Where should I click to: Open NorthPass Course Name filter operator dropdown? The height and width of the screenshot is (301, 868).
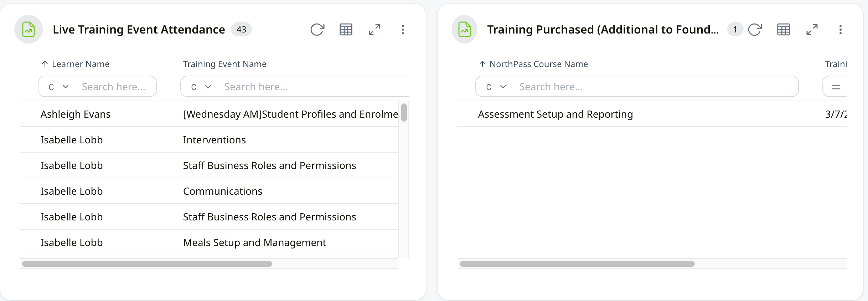point(496,87)
